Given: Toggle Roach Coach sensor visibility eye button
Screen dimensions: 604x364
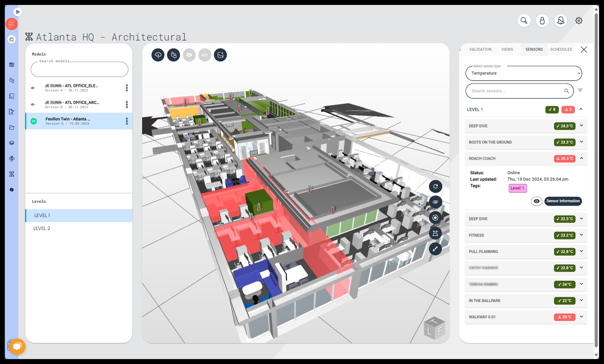Looking at the screenshot, I should click(x=536, y=201).
